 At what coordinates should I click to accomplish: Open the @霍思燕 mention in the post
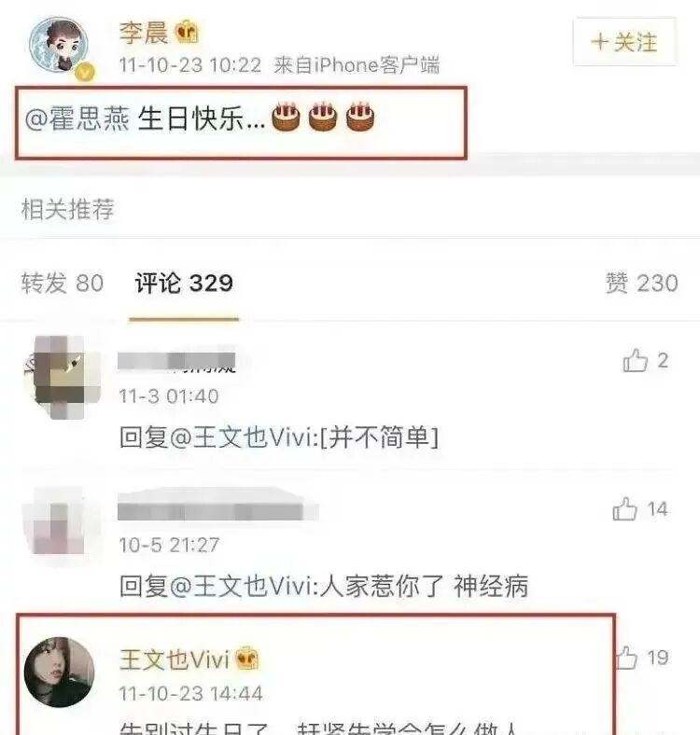pyautogui.click(x=77, y=118)
